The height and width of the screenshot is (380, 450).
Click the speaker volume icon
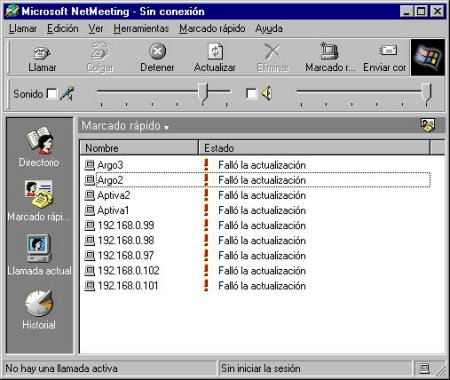point(267,93)
